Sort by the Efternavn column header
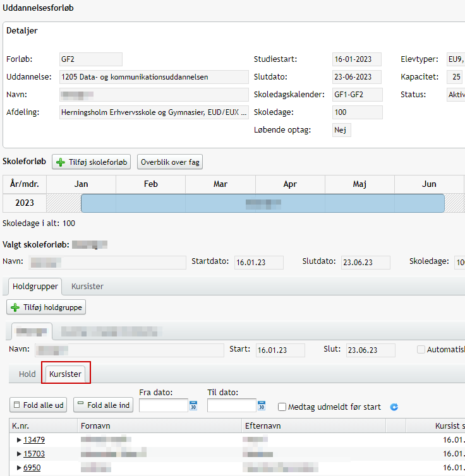This screenshot has height=476, width=465. point(313,425)
